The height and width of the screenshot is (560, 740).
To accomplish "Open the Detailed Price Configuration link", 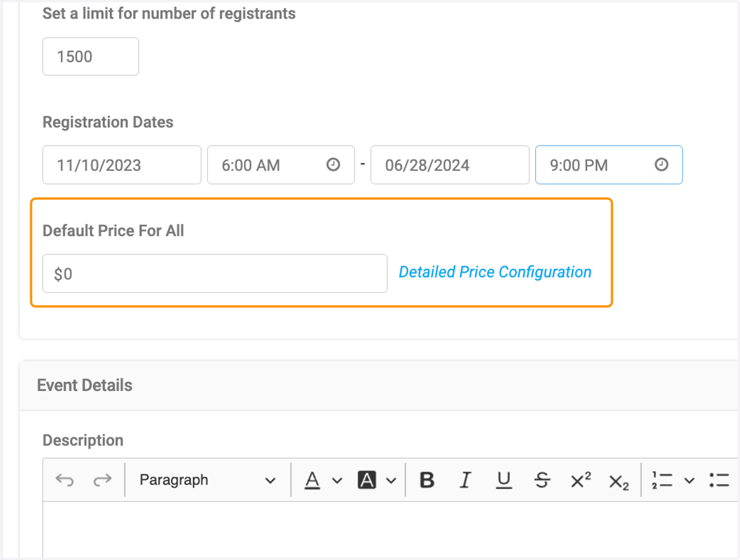I will (x=495, y=272).
